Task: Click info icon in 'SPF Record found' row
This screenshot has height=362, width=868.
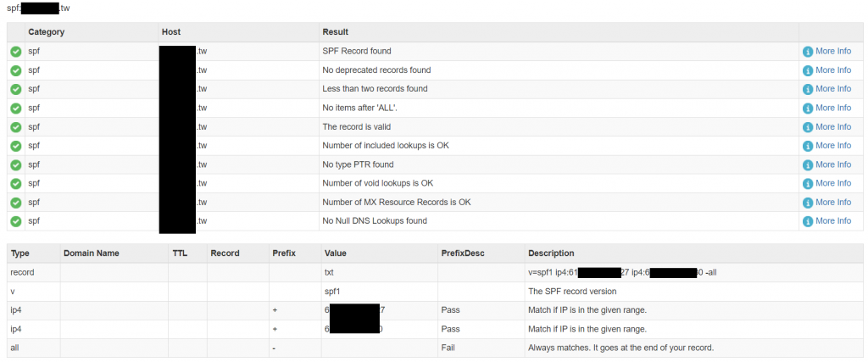Action: pos(808,52)
